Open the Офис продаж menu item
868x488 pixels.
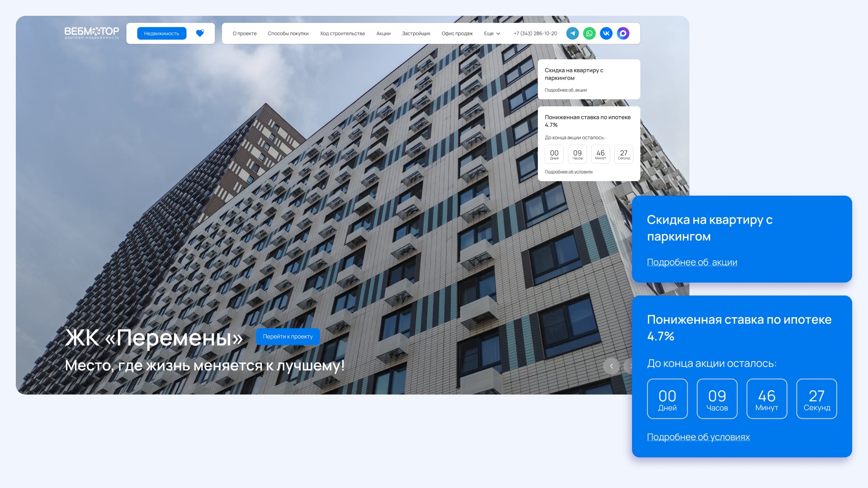tap(457, 33)
